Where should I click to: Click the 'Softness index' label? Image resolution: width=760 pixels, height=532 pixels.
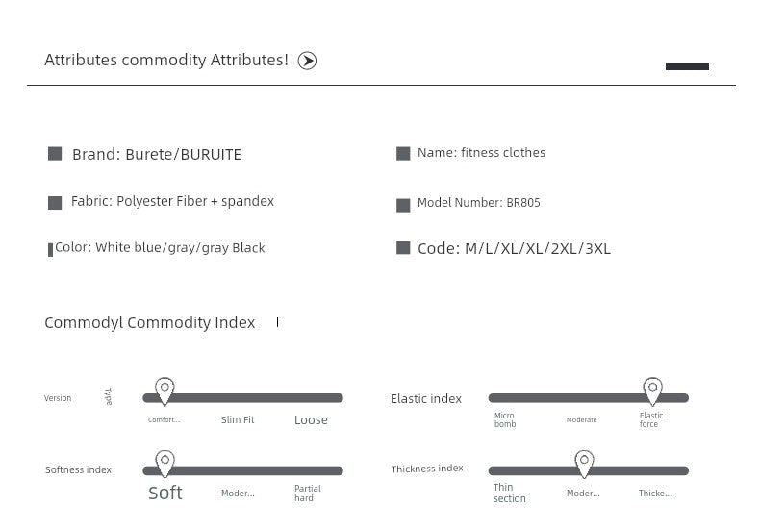78,470
